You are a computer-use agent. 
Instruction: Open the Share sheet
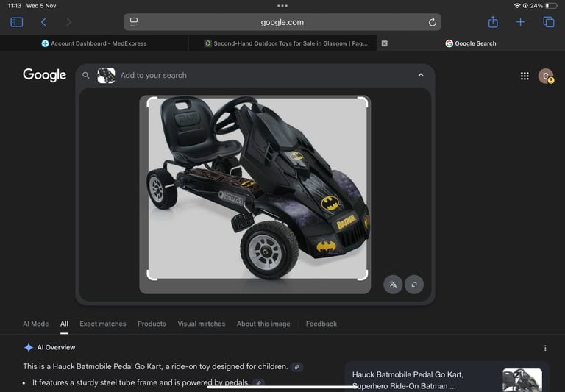tap(493, 22)
